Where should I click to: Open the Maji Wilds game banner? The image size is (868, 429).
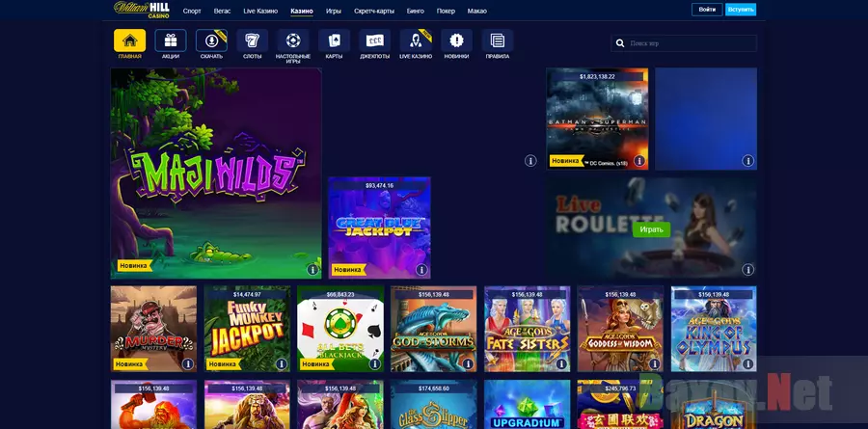216,174
